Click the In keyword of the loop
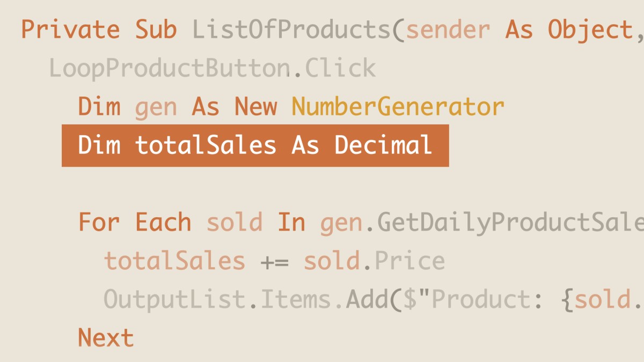This screenshot has width=644, height=362. pyautogui.click(x=291, y=222)
